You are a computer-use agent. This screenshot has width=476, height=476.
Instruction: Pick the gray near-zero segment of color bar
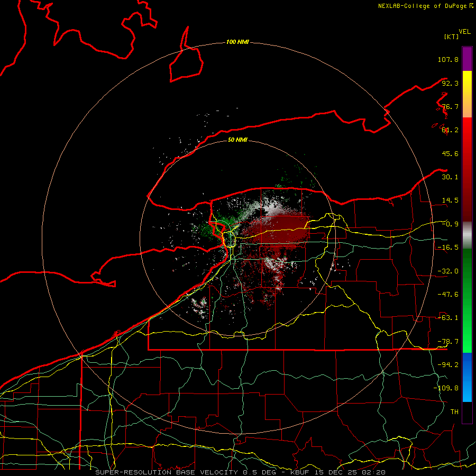coord(467,235)
